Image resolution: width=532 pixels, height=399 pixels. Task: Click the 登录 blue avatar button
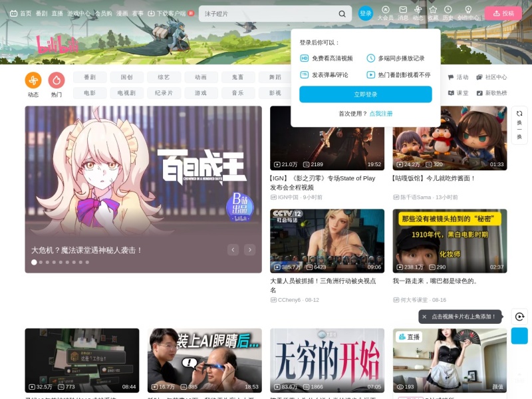point(365,13)
